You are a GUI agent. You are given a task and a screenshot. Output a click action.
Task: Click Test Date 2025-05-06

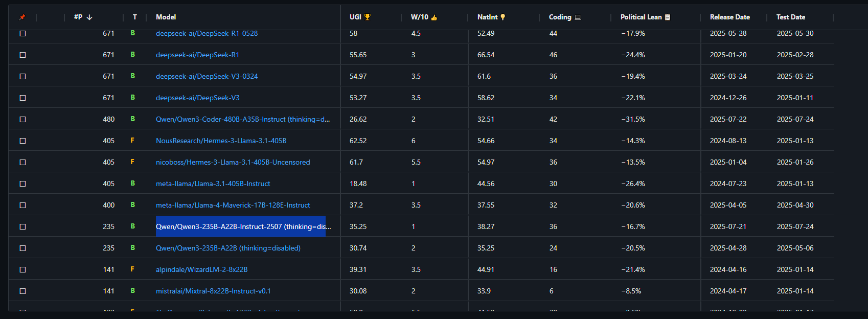point(795,248)
